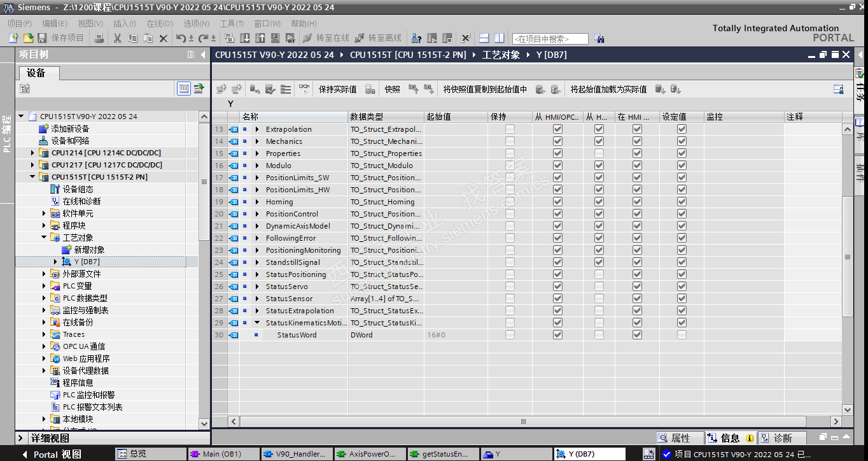Image resolution: width=868 pixels, height=461 pixels.
Task: Click 将起始值加载为实际值 button
Action: [x=608, y=89]
